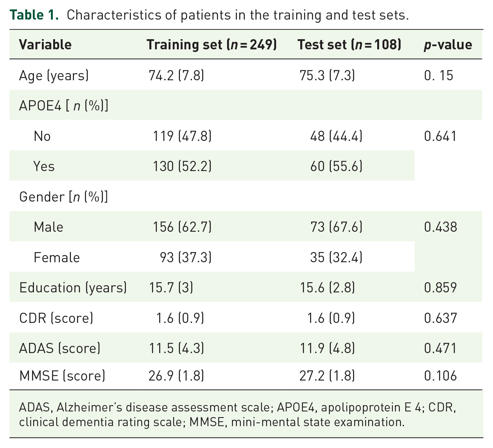This screenshot has width=493, height=448.
Task: Click the Test set (n=108) header
Action: [x=349, y=44]
